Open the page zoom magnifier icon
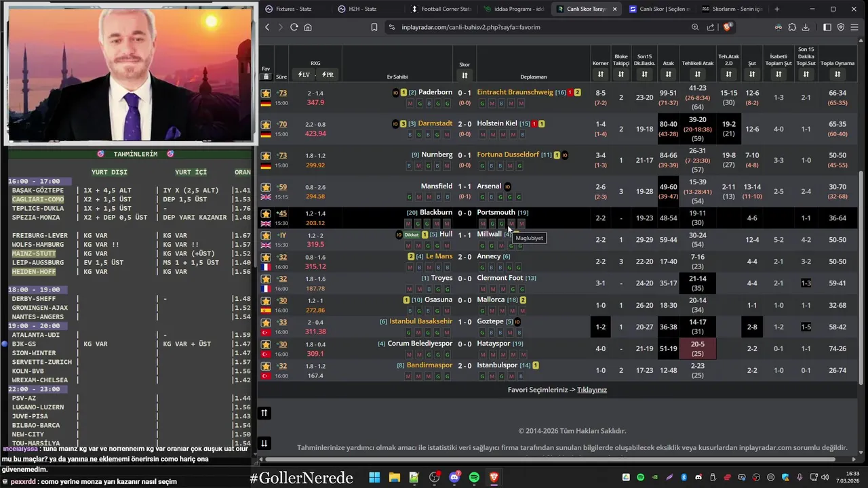The height and width of the screenshot is (488, 868). 695,27
